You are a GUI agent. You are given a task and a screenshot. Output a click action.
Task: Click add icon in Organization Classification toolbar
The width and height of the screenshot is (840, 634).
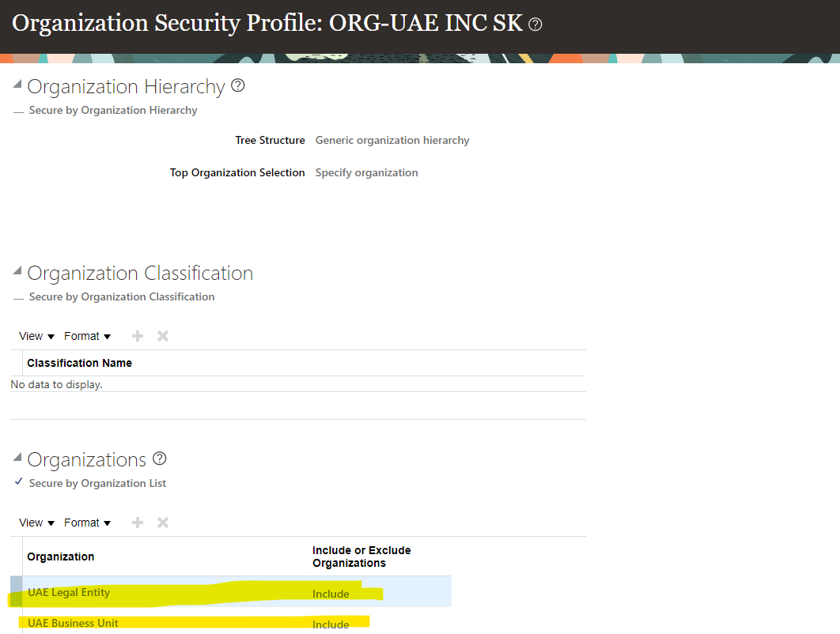[138, 336]
